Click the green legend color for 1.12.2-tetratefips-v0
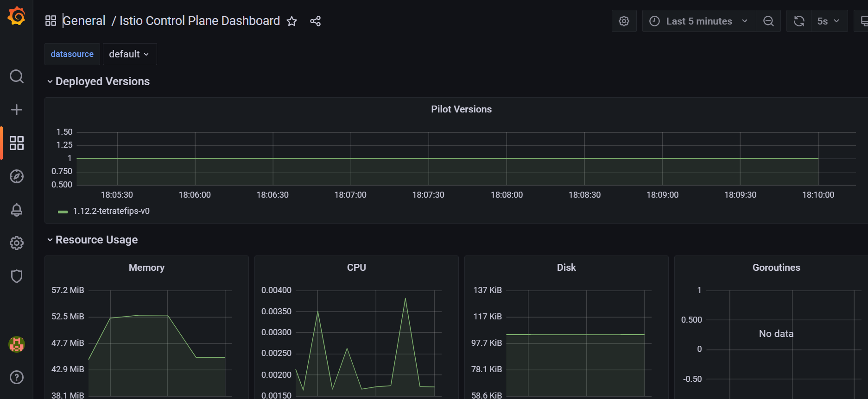 (x=63, y=212)
